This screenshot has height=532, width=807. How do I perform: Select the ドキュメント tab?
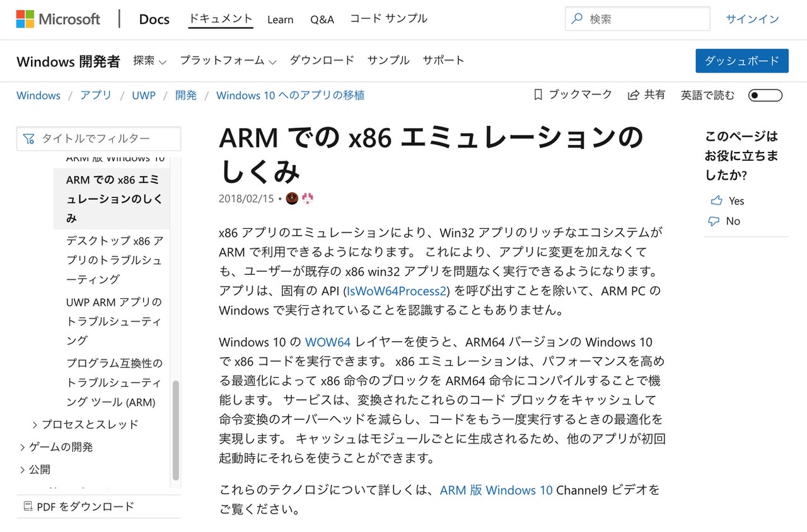pyautogui.click(x=221, y=19)
